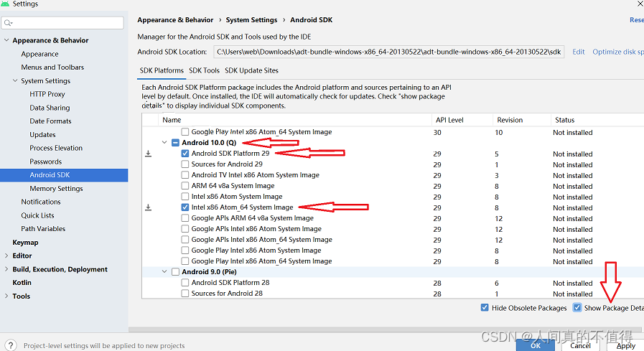644x351 pixels.
Task: Toggle the Hide Obsolete Packages checkbox
Action: pos(485,308)
